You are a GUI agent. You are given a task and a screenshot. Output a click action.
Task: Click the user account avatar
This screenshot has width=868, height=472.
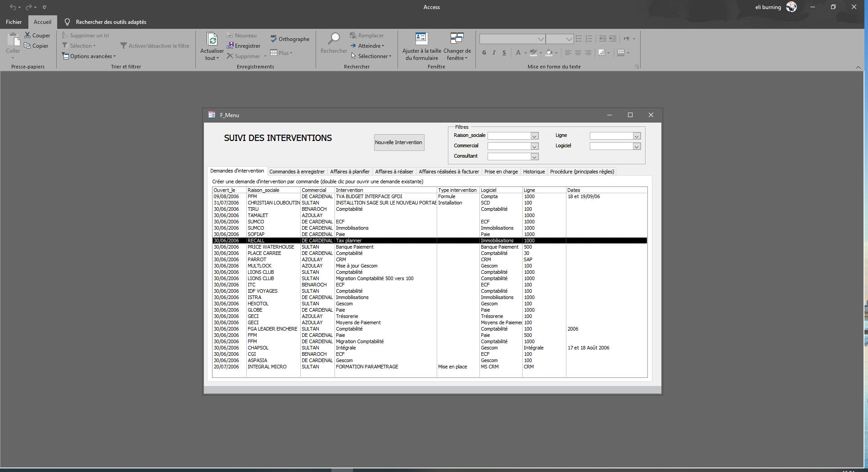pos(791,7)
